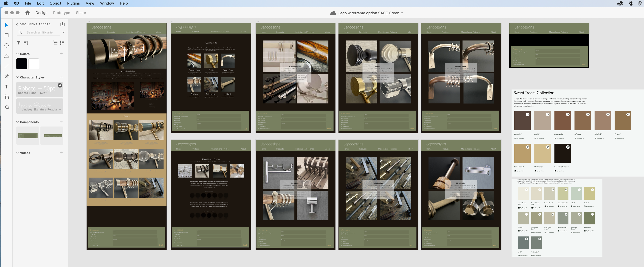Open the Window menu

107,3
